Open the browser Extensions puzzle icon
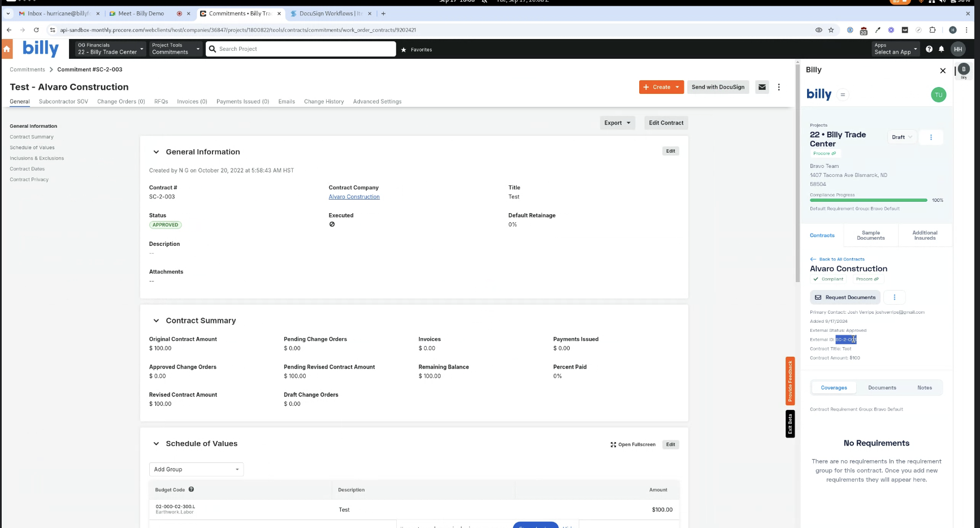This screenshot has width=980, height=528. point(933,30)
